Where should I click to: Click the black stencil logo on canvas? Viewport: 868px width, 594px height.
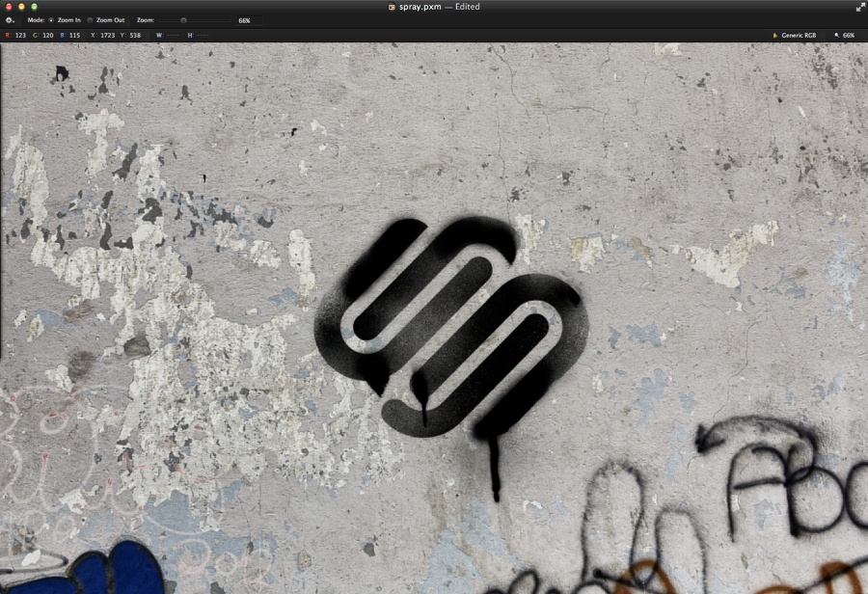point(451,327)
